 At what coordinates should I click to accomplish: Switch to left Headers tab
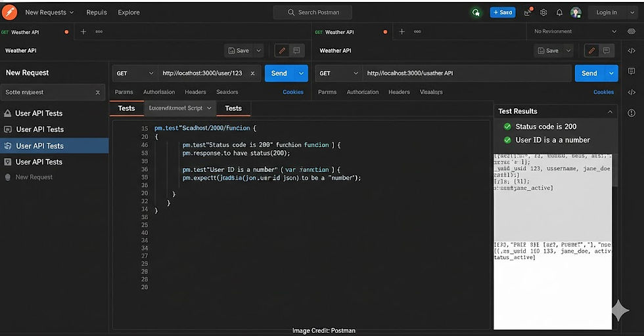click(x=195, y=92)
